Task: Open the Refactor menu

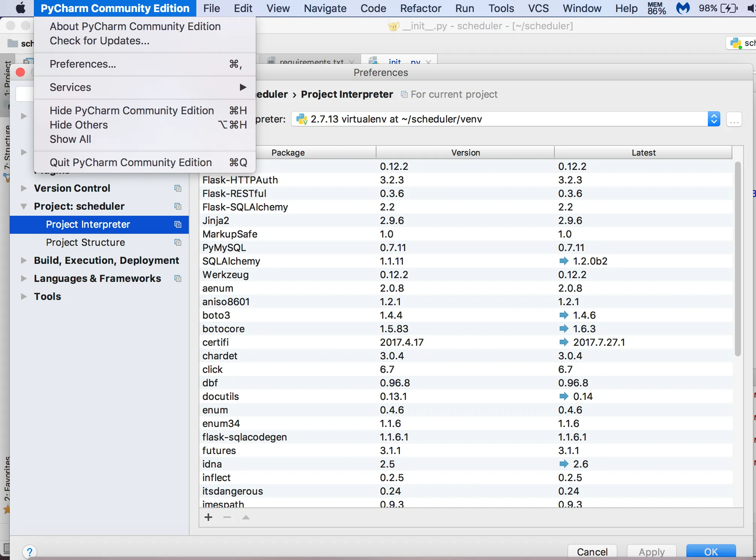Action: pos(420,8)
